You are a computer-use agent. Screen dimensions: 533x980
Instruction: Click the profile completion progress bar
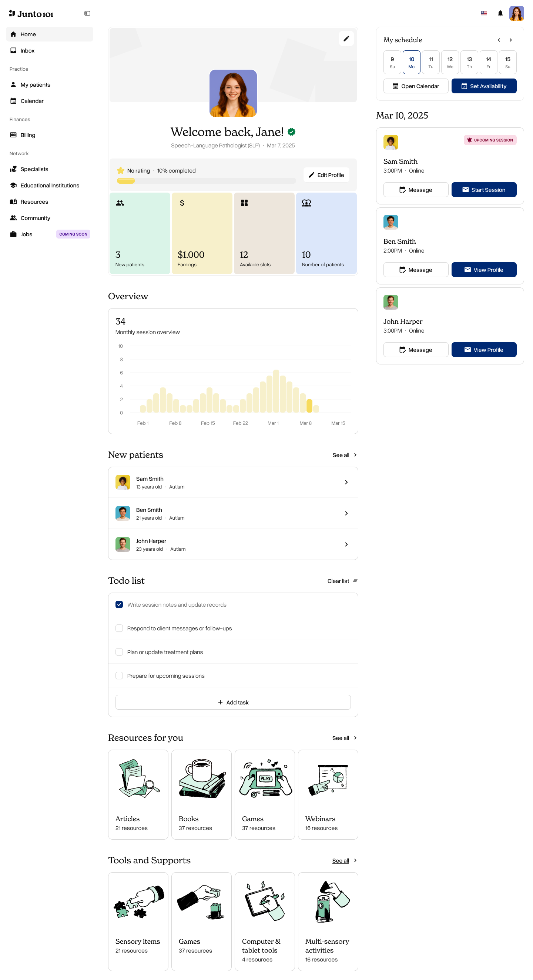206,181
